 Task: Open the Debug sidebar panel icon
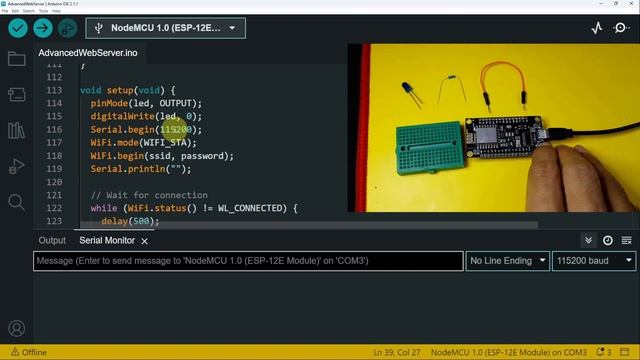click(17, 166)
